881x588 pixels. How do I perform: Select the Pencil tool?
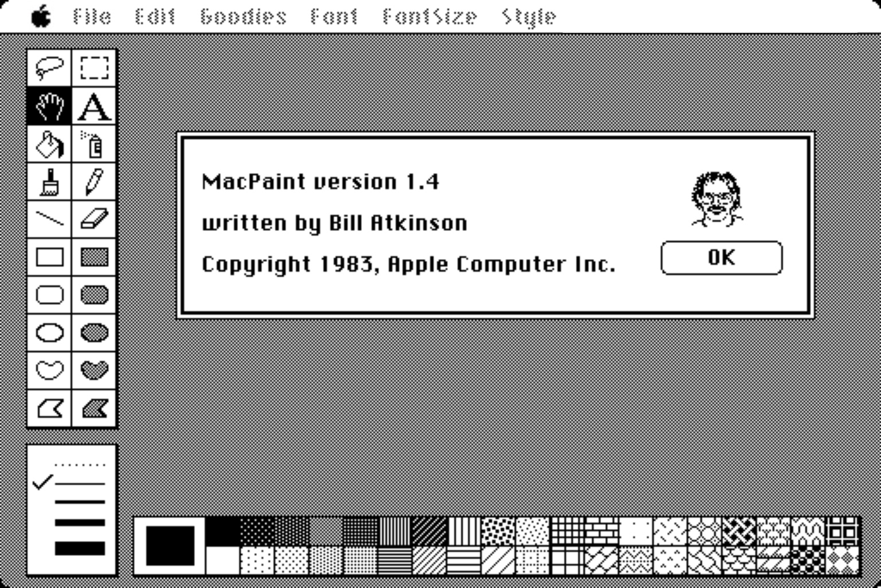tap(94, 182)
